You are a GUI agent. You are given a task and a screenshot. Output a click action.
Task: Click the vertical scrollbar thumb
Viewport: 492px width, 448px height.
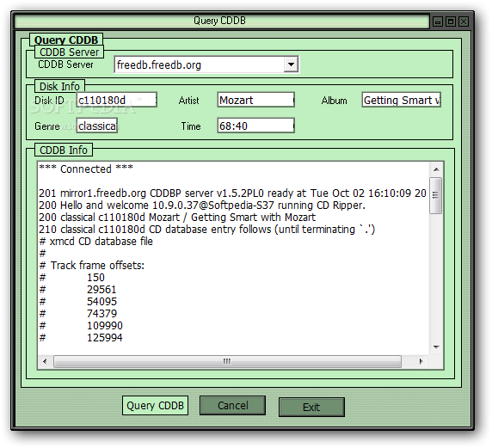coord(435,195)
